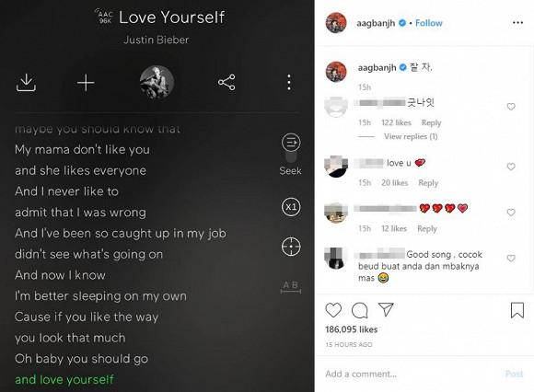Follow the aagbanjh account

428,23
